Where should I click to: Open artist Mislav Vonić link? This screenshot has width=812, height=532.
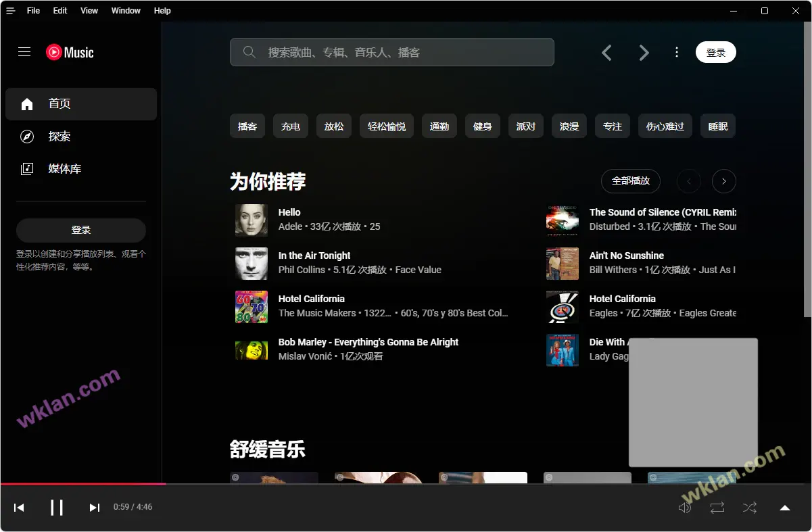point(305,356)
